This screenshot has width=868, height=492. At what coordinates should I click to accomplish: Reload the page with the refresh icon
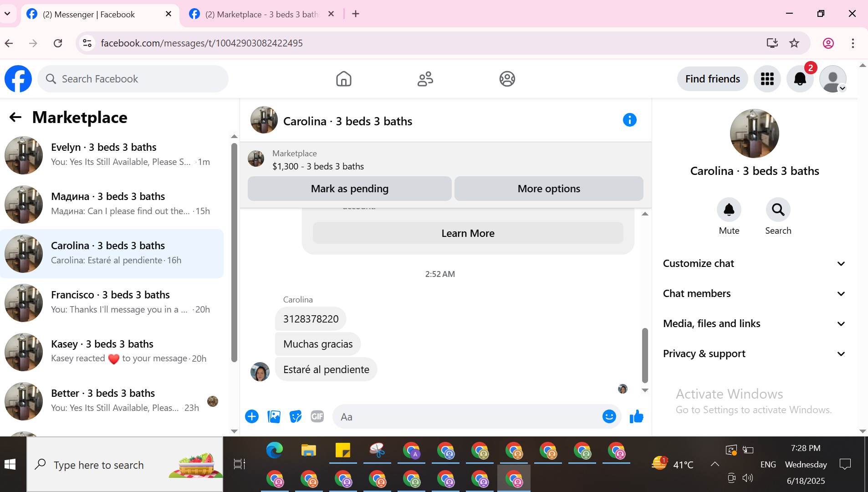(58, 43)
